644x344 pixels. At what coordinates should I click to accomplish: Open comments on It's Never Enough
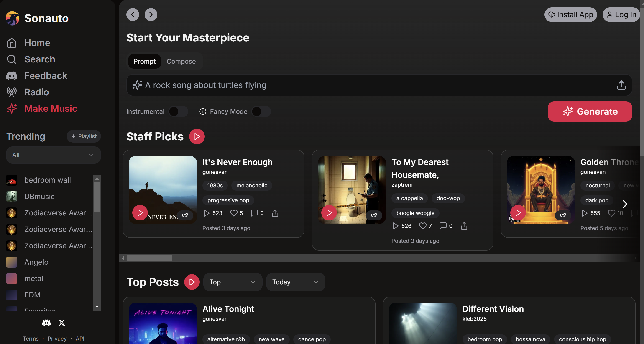click(x=254, y=213)
